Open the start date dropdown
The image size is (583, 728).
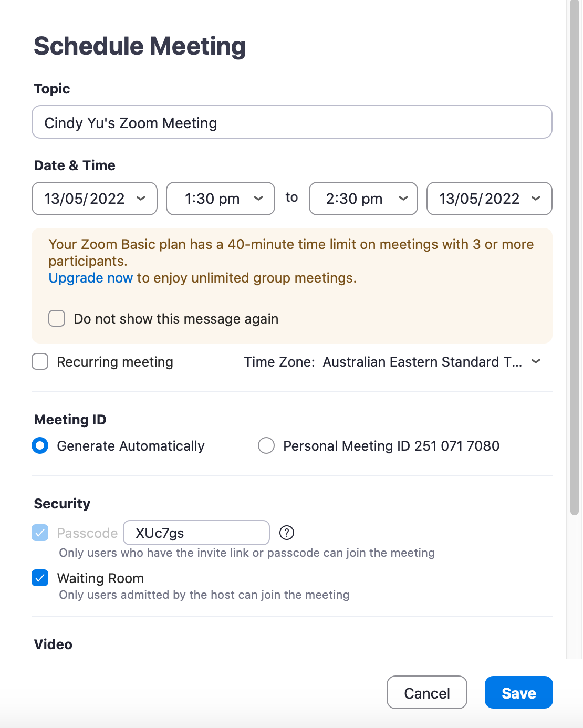[95, 199]
